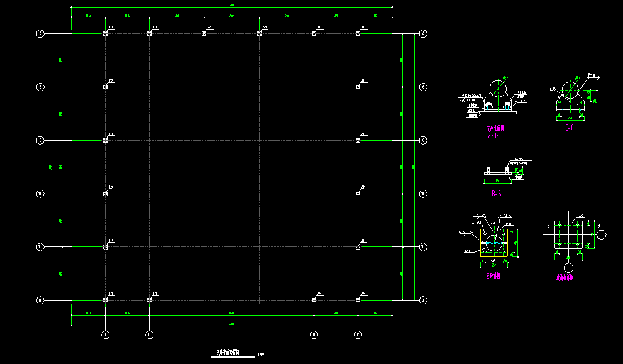623x364 pixels.
Task: Select the circle bubble right of the embedded plate detail
Action: pyautogui.click(x=602, y=235)
